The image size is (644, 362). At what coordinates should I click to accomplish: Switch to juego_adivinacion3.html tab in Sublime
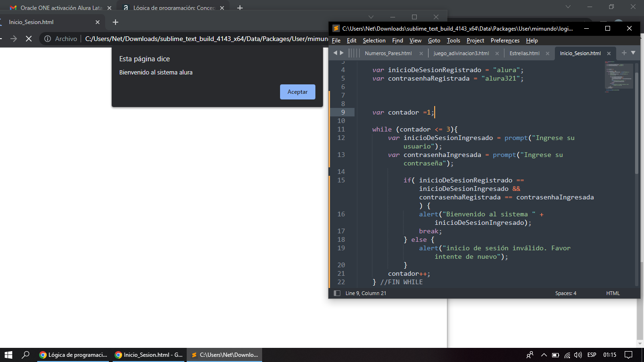point(461,53)
